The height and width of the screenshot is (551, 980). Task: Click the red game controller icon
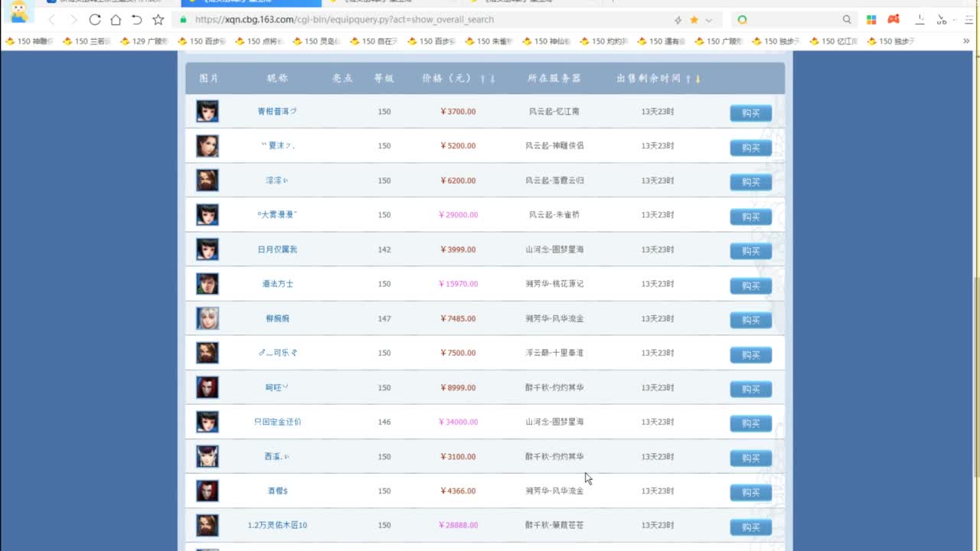point(893,20)
